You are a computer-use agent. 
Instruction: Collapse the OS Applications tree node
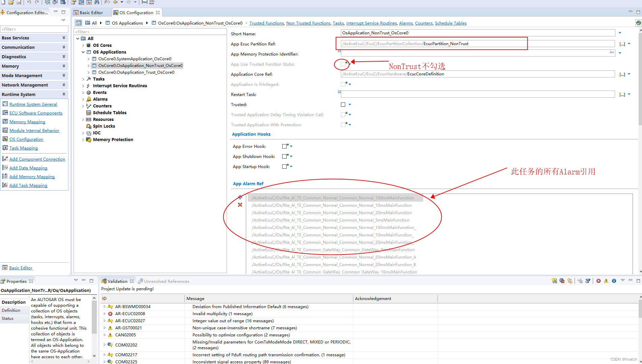[83, 52]
